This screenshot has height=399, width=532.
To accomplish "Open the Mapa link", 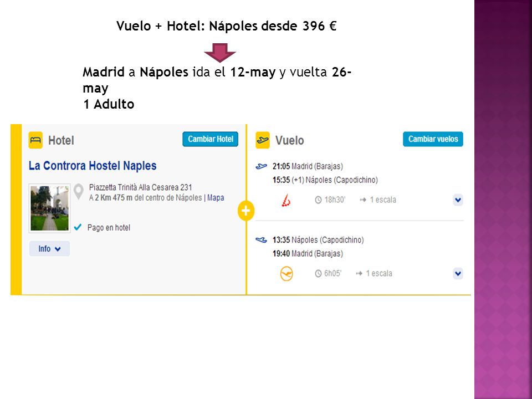I will click(x=216, y=197).
